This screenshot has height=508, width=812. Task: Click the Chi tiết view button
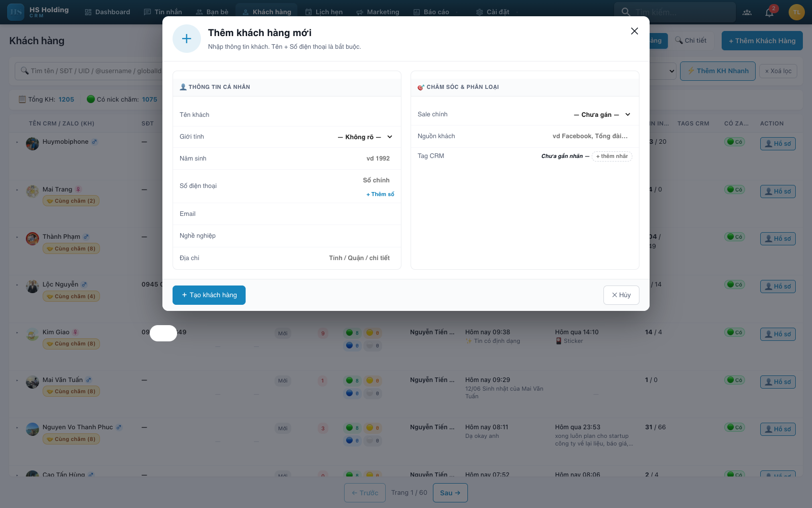point(691,41)
